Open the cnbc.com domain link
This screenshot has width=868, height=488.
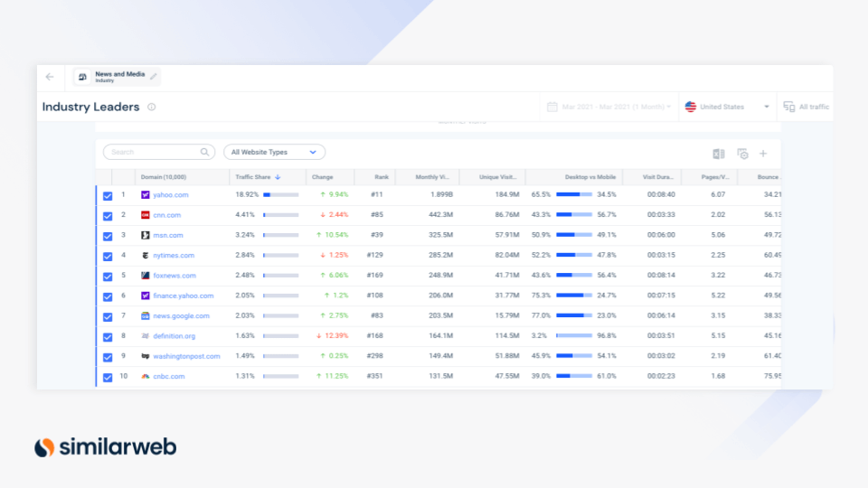click(169, 376)
